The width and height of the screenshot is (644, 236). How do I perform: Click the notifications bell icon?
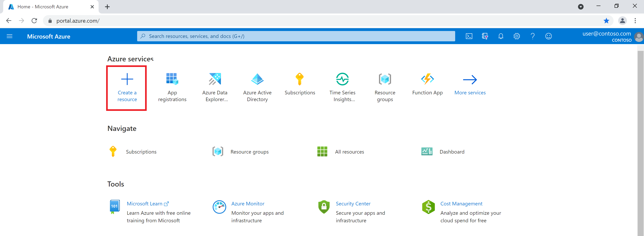pos(501,37)
